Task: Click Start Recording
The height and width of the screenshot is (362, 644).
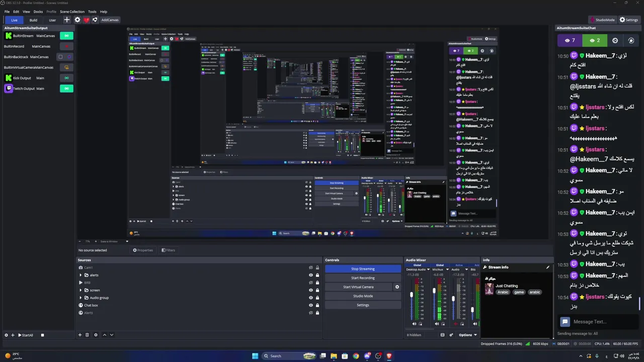Action: [x=363, y=278]
